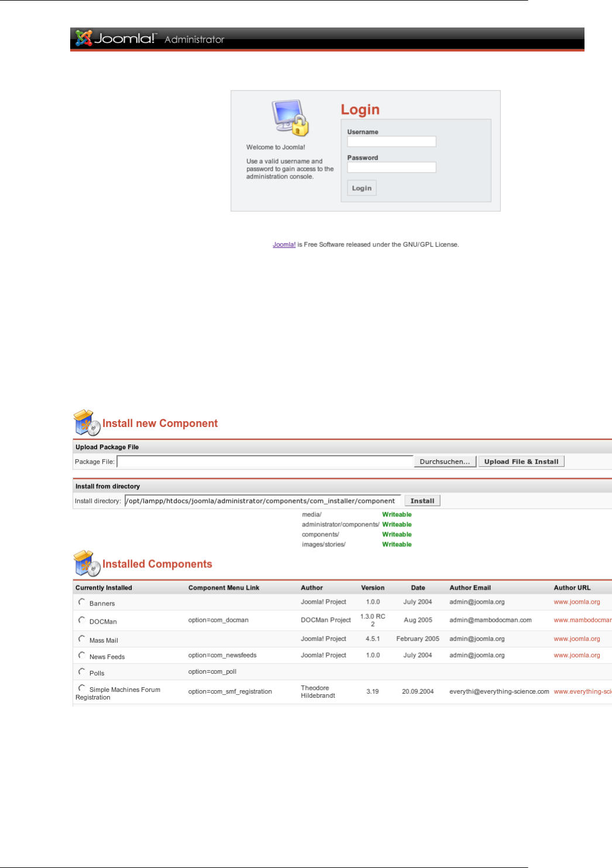Click the Upload Package File section header
Viewport: 612px width, 868px height.
click(x=107, y=447)
